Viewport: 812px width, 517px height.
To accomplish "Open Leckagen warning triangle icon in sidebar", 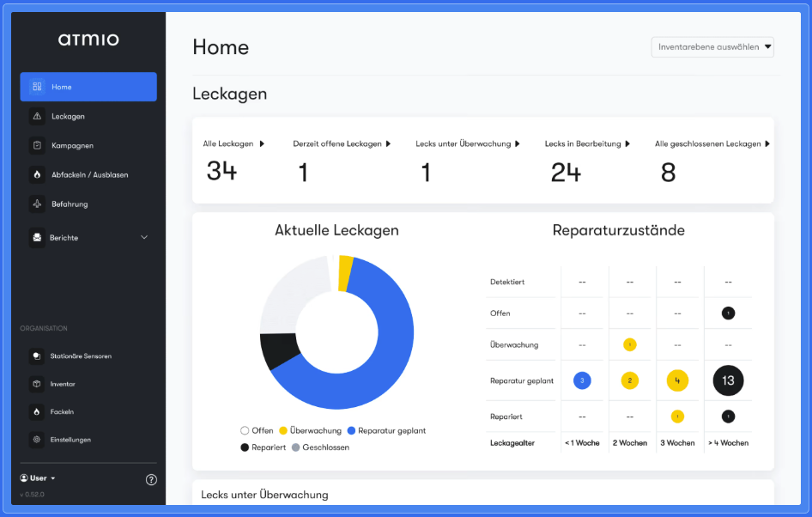I will pos(37,117).
